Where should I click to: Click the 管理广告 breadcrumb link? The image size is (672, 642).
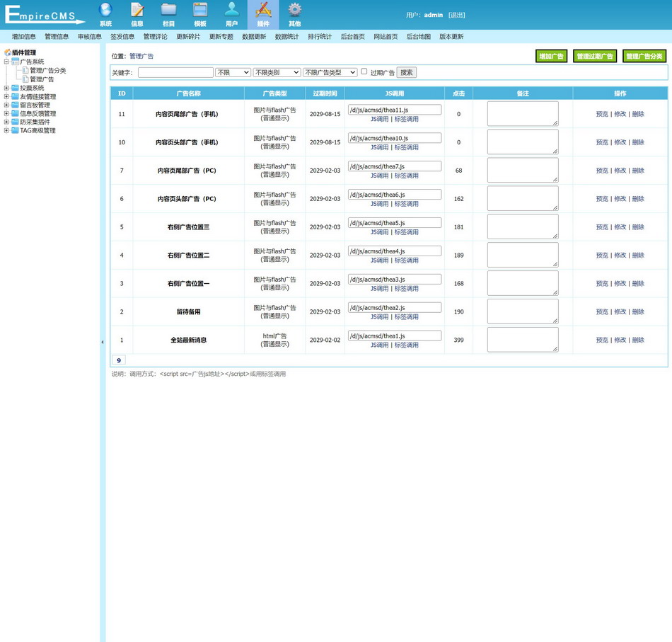[141, 56]
